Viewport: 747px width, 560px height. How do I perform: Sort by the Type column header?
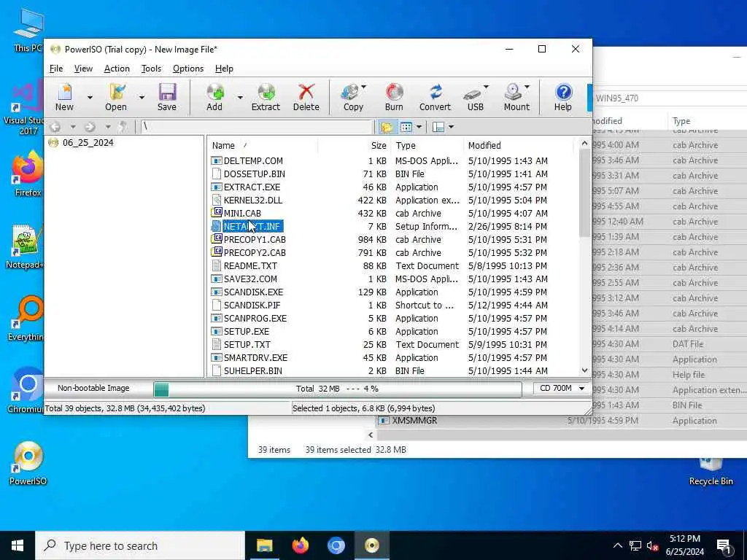point(427,145)
